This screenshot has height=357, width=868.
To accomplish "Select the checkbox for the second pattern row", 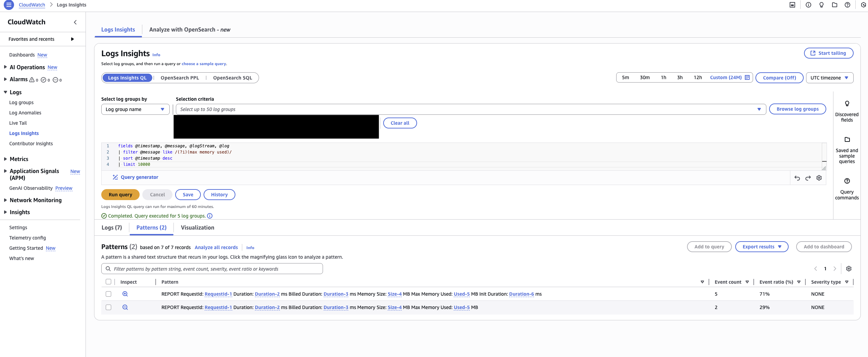I will (x=109, y=307).
